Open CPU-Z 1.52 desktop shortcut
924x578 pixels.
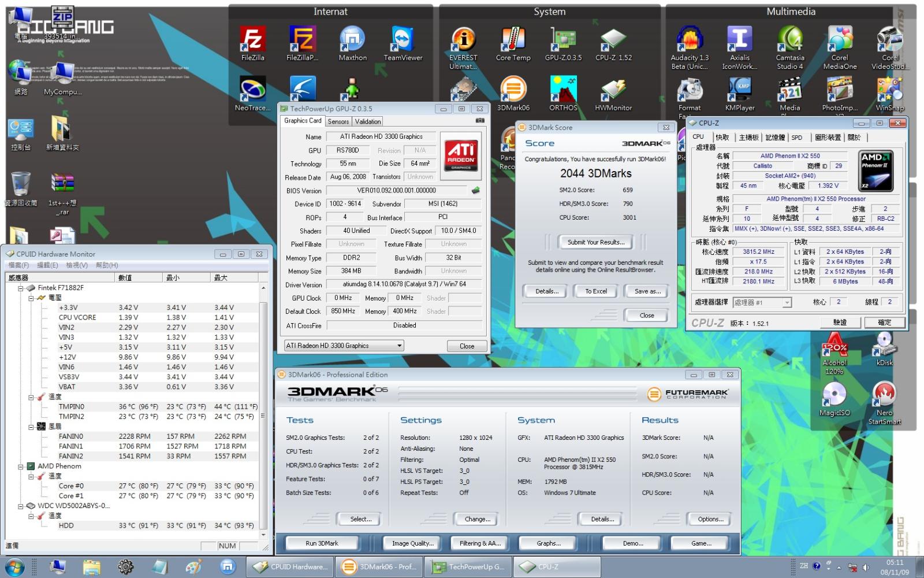[613, 44]
